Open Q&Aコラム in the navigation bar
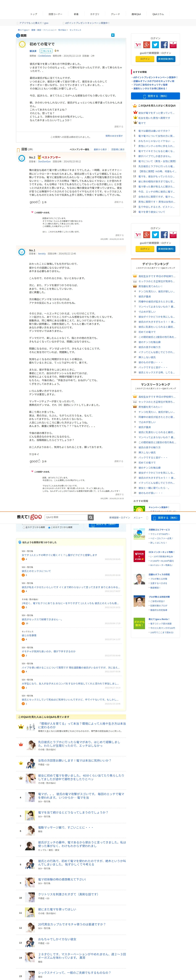 158,14
